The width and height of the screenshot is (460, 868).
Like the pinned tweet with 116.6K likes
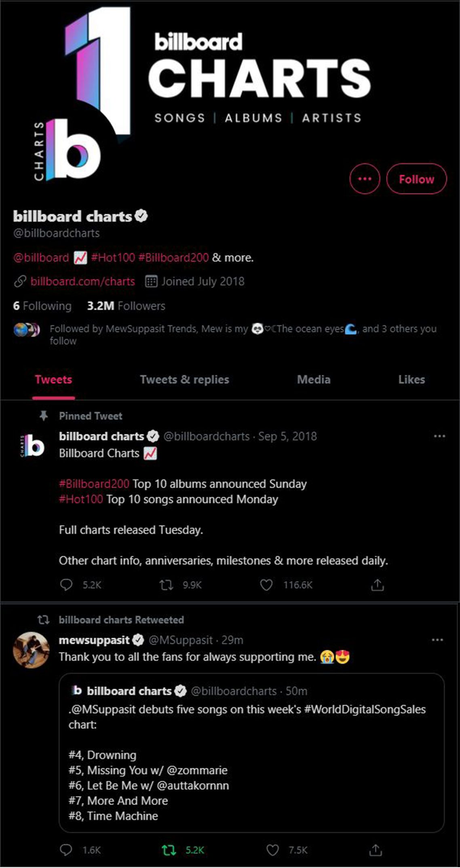tap(266, 585)
